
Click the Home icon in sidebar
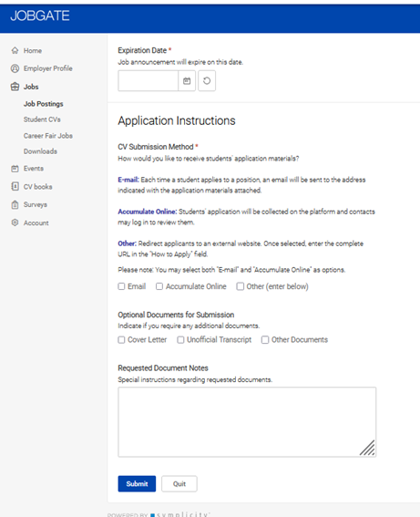pos(15,50)
